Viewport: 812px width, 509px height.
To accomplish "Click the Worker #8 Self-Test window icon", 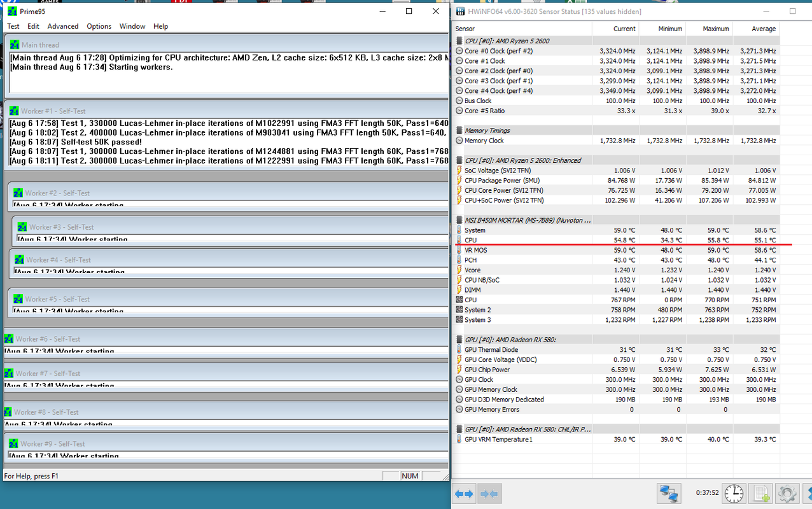I will (x=8, y=412).
